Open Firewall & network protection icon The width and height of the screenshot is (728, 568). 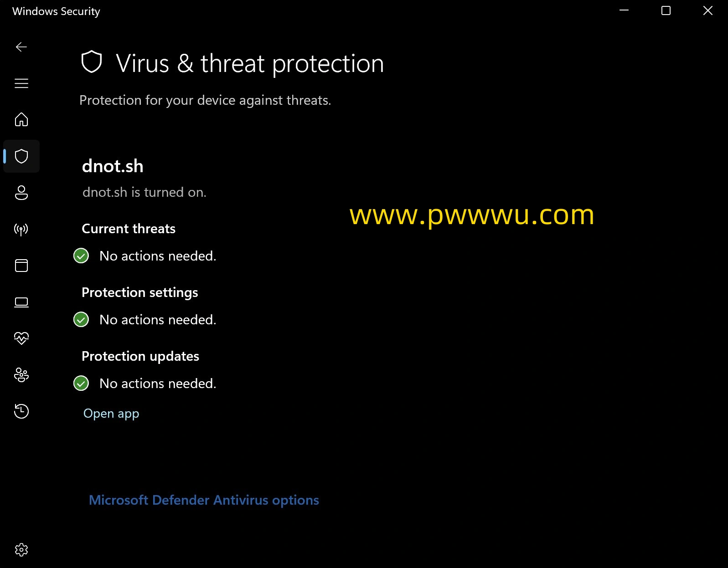point(21,229)
